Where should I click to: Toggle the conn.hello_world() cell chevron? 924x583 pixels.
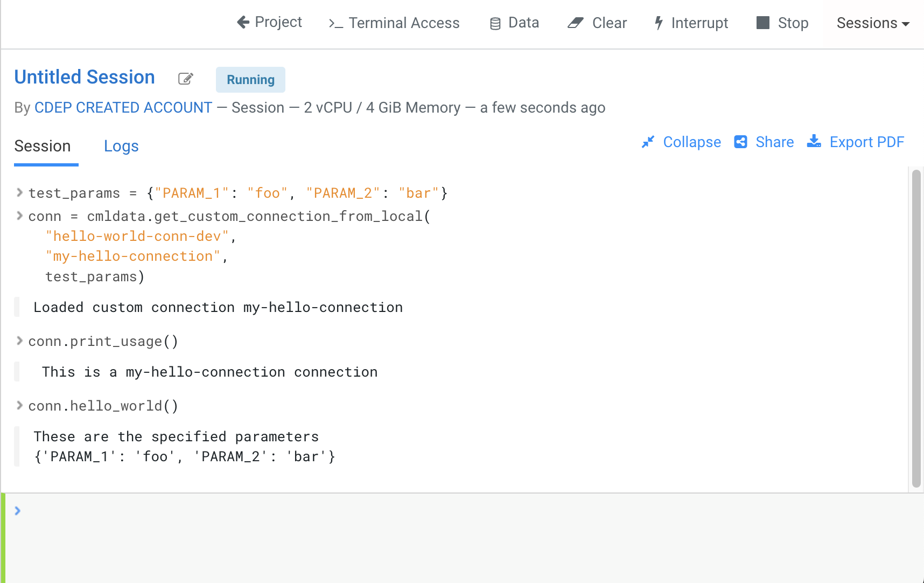coord(19,405)
